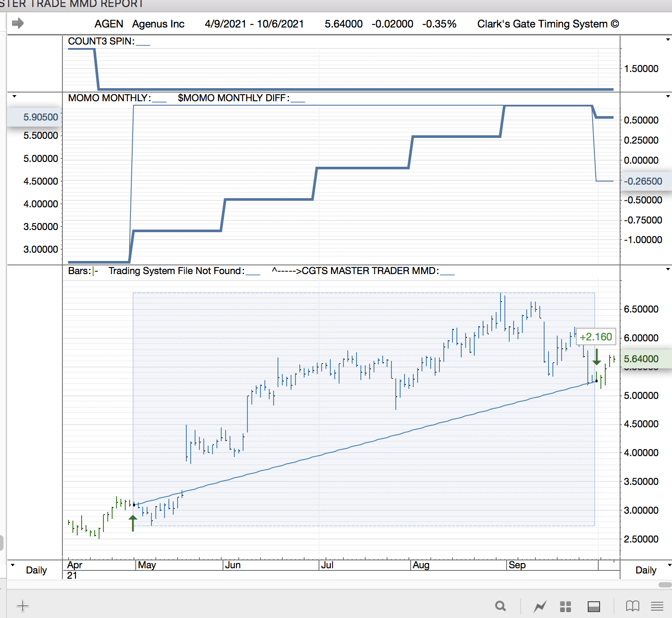Open the book icon in bottom toolbar
The image size is (672, 618).
click(x=632, y=606)
